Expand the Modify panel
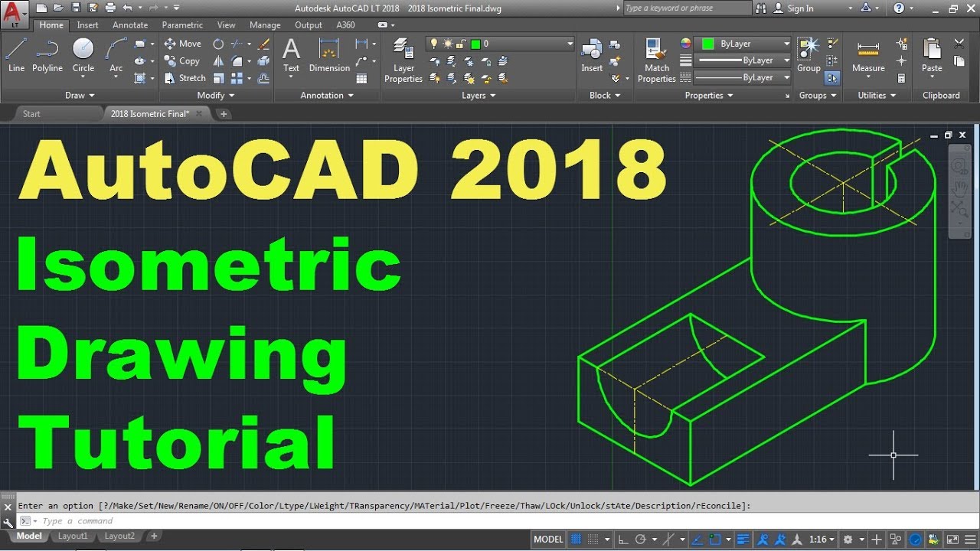 coord(215,96)
